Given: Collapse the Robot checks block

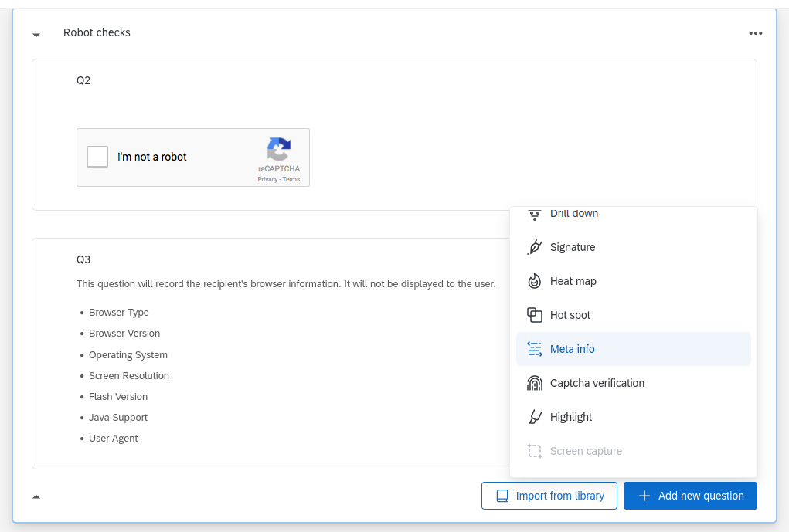Looking at the screenshot, I should [36, 35].
